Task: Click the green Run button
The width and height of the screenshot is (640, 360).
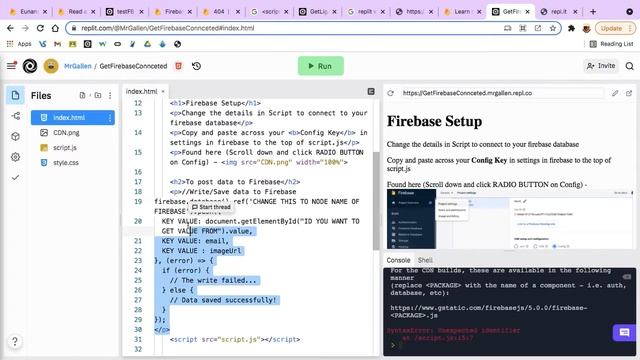Action: pyautogui.click(x=321, y=66)
